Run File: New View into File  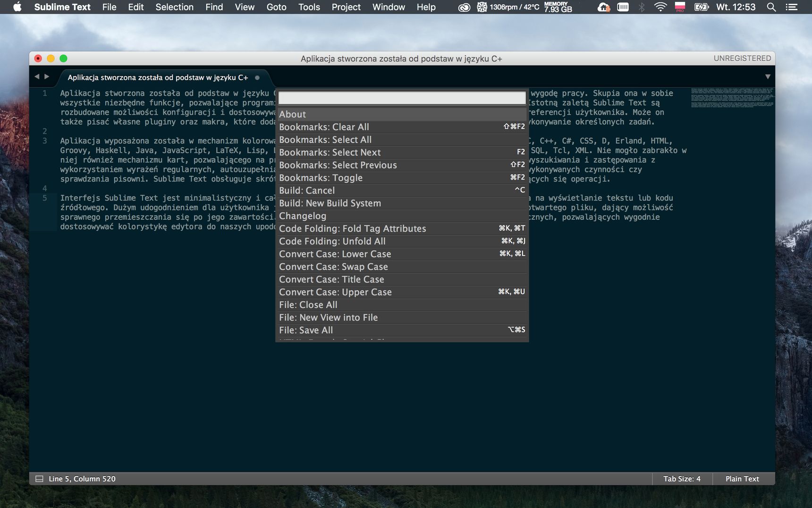(x=402, y=319)
